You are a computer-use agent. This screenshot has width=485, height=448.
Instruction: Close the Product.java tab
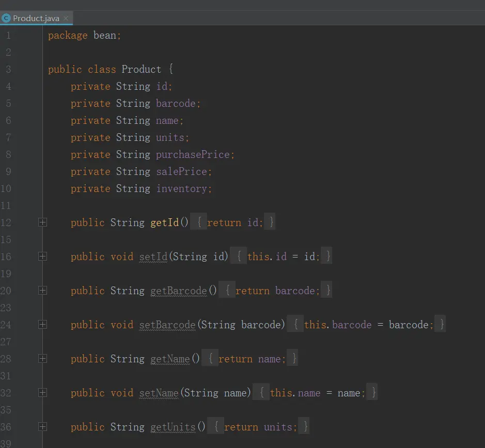[x=66, y=18]
